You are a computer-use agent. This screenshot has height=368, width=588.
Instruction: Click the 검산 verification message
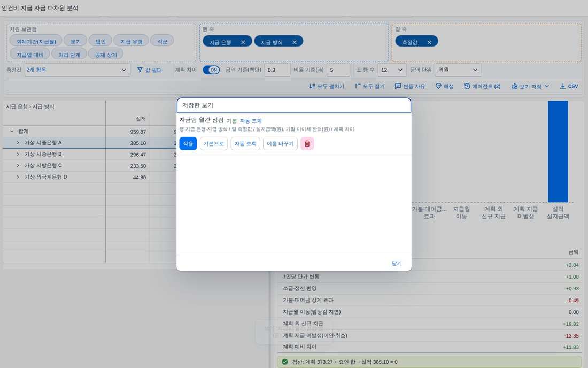click(429, 362)
